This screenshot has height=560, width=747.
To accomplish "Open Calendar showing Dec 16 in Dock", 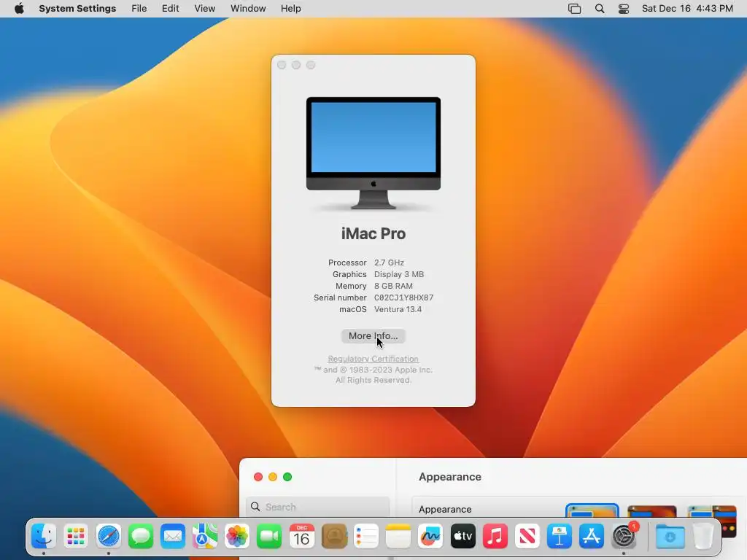I will (x=301, y=536).
